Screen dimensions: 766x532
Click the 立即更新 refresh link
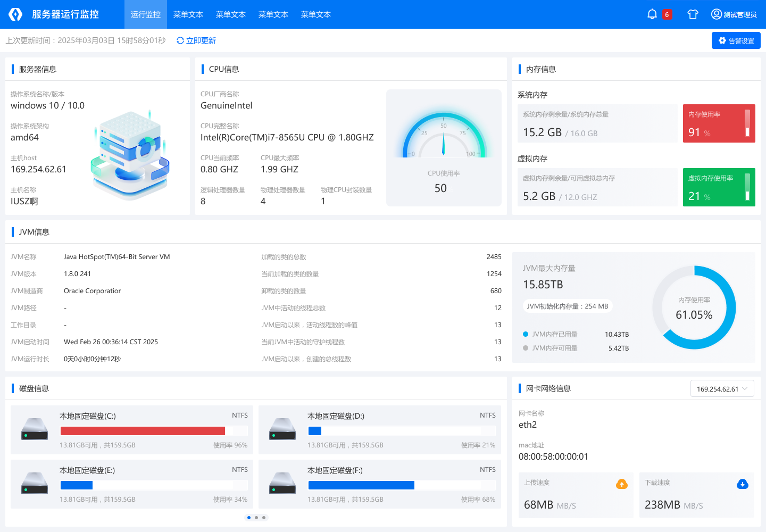[x=196, y=40]
